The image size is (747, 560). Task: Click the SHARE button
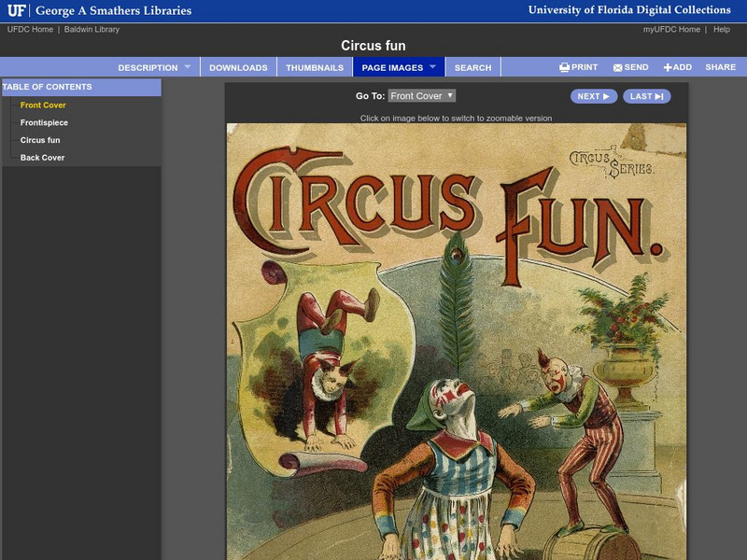coord(721,66)
